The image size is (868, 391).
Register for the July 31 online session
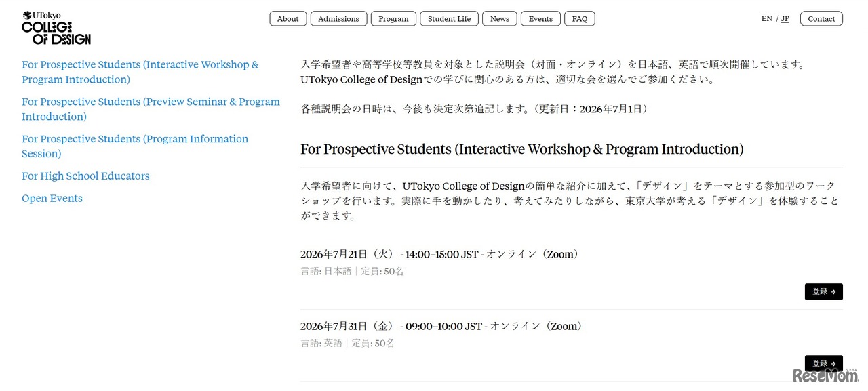click(824, 363)
